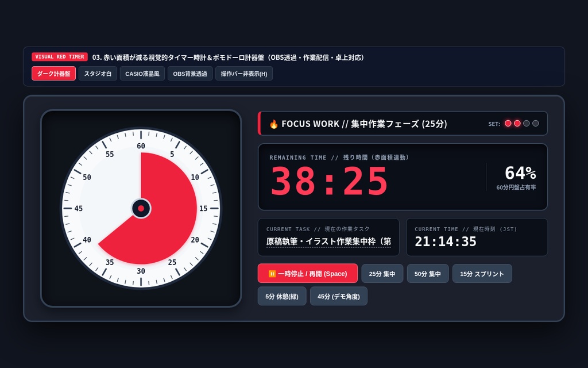Enable the OBS背景透過 mode
Viewport: 588px width, 368px height.
(190, 74)
